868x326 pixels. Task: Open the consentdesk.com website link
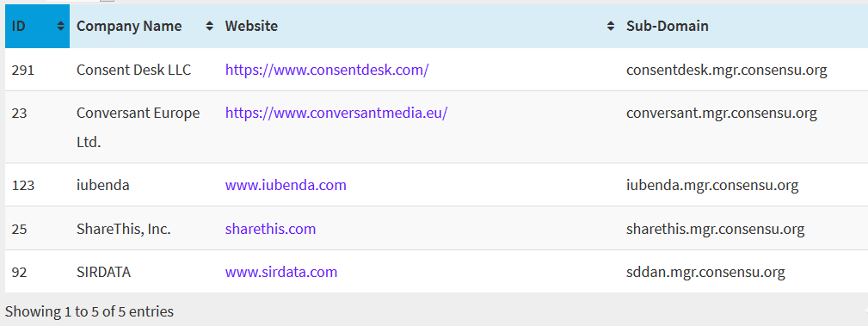pos(327,70)
